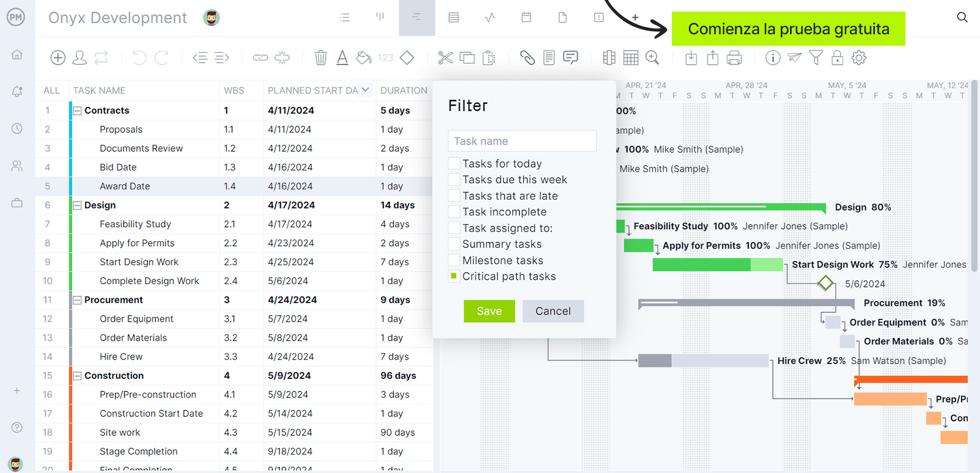Open the comments speech bubble icon

(x=571, y=58)
